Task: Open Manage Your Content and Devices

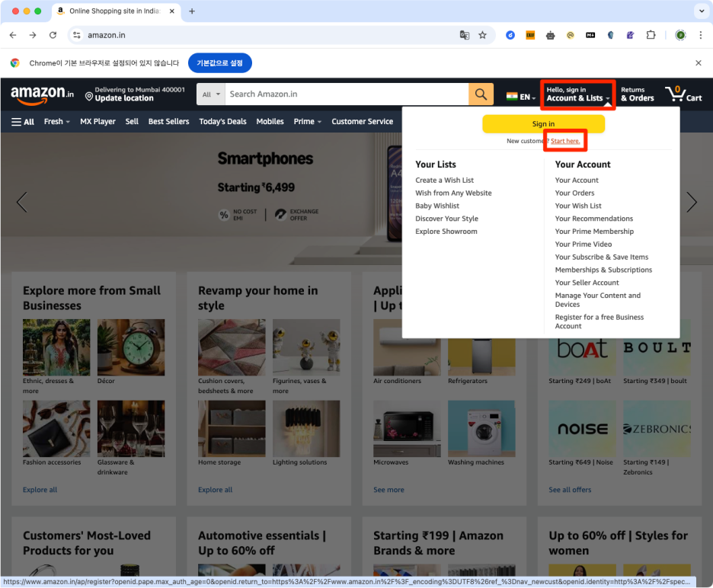Action: coord(597,299)
